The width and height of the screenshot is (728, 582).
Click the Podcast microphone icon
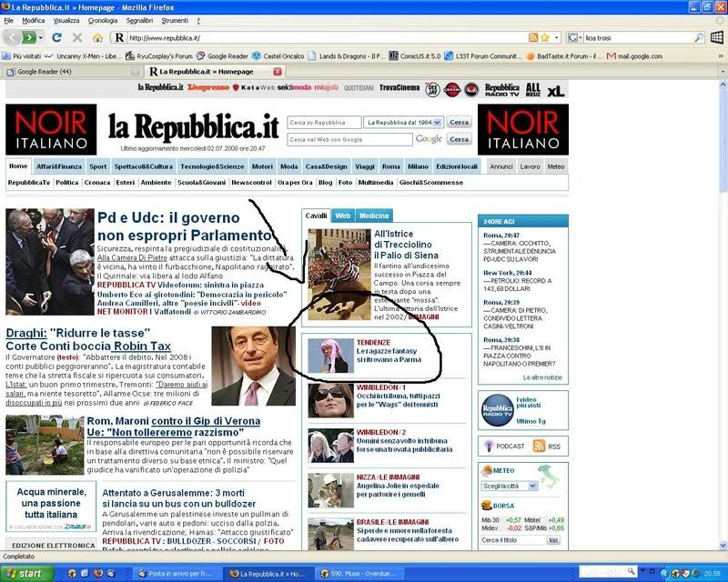488,446
